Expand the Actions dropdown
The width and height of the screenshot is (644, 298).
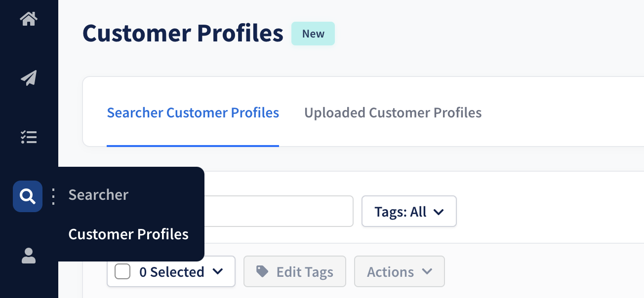(x=400, y=271)
